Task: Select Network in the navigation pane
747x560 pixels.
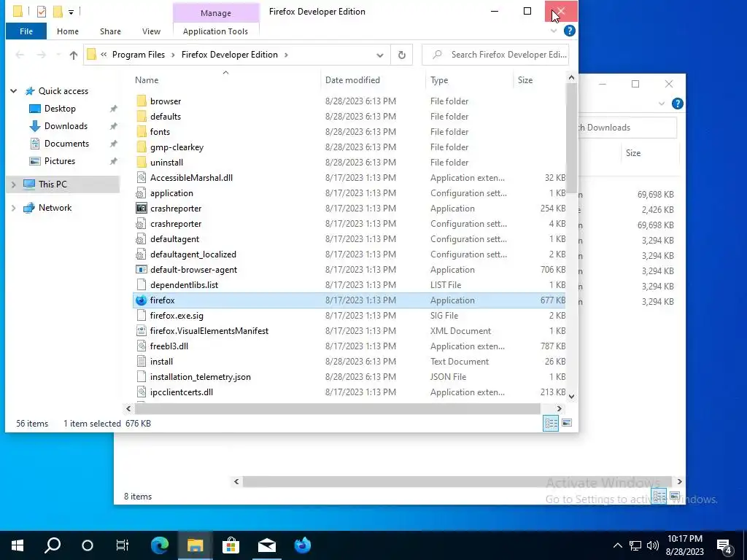Action: click(55, 208)
